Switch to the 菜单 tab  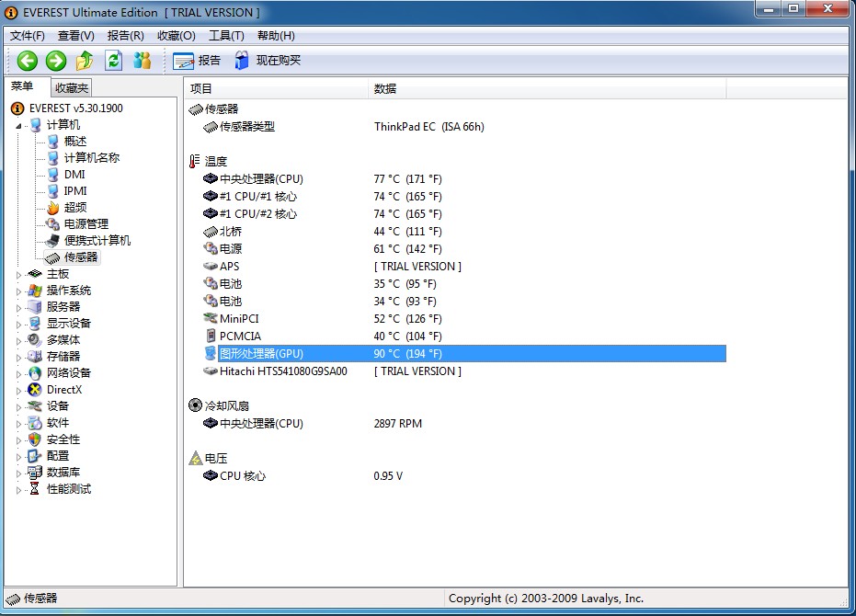coord(22,86)
